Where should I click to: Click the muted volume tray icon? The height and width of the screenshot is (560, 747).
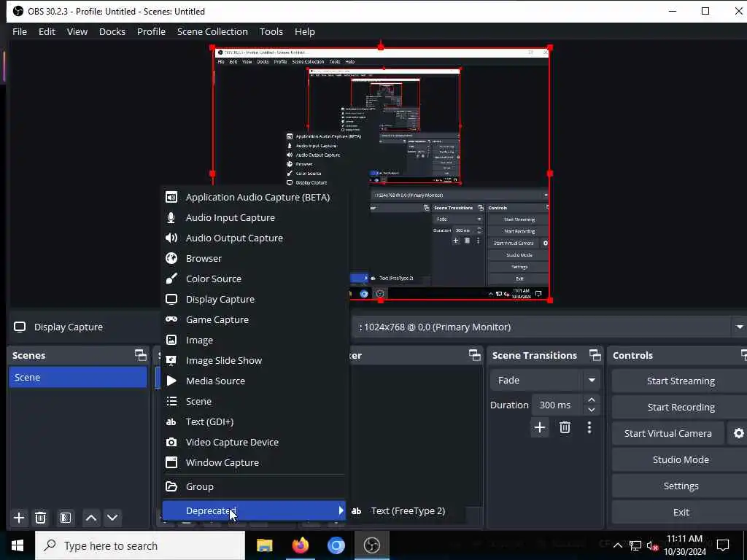point(651,546)
